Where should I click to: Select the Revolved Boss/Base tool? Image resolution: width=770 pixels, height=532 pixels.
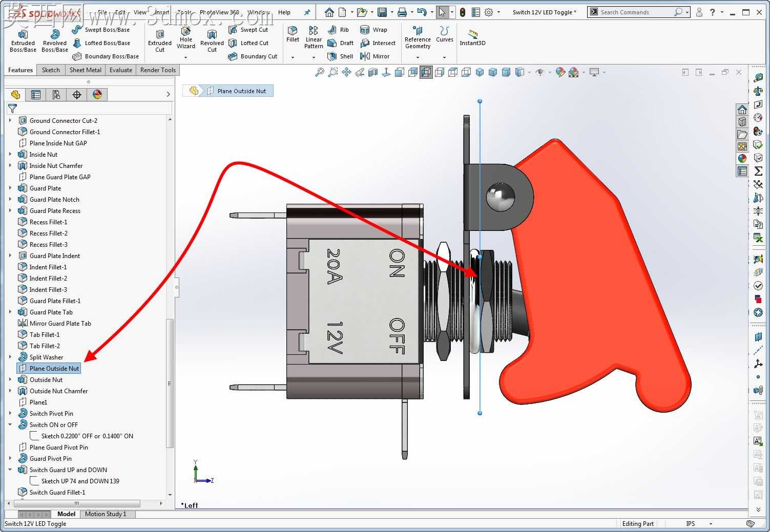55,40
